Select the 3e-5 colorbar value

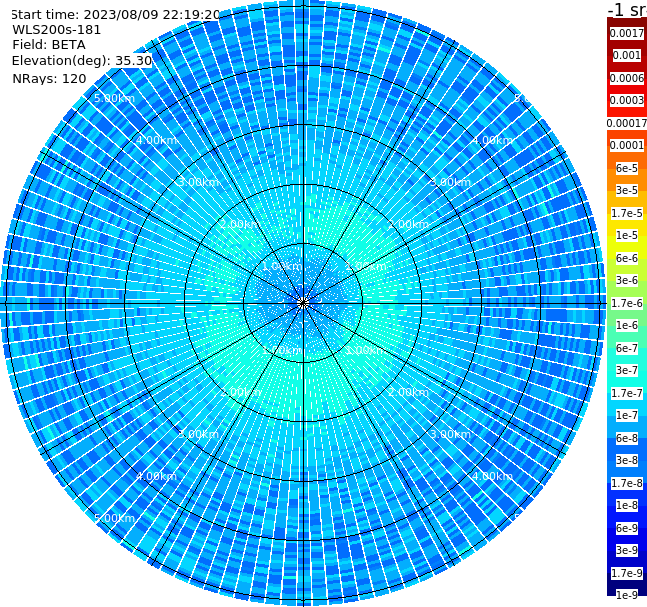[x=627, y=190]
